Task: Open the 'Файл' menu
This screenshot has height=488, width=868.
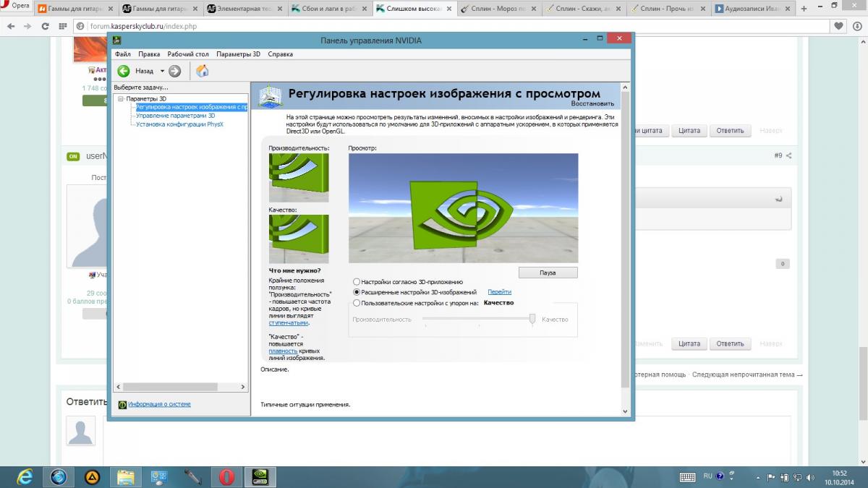Action: [122, 54]
